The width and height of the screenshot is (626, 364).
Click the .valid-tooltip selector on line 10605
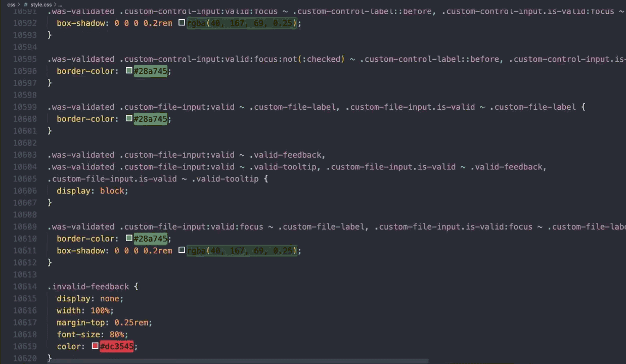click(x=225, y=178)
